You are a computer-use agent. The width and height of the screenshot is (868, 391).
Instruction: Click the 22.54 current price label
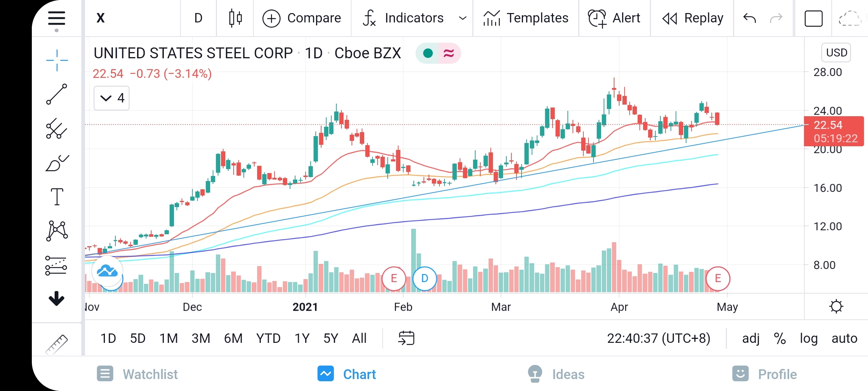point(834,131)
